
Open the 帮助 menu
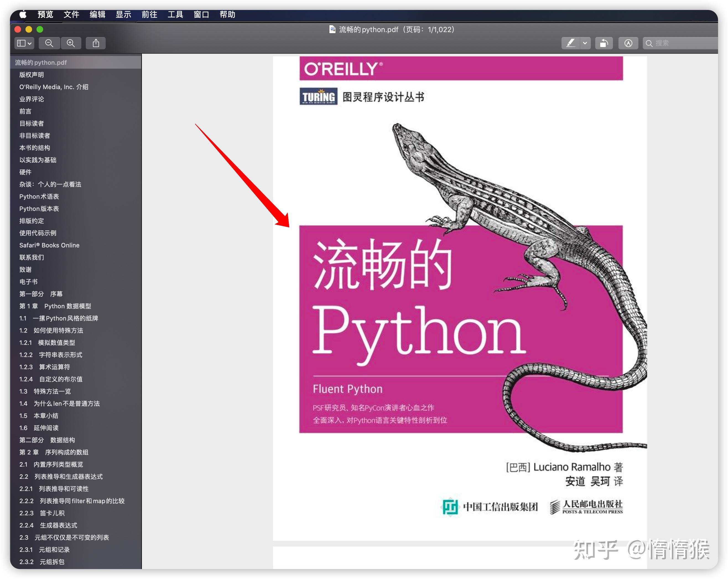point(228,14)
